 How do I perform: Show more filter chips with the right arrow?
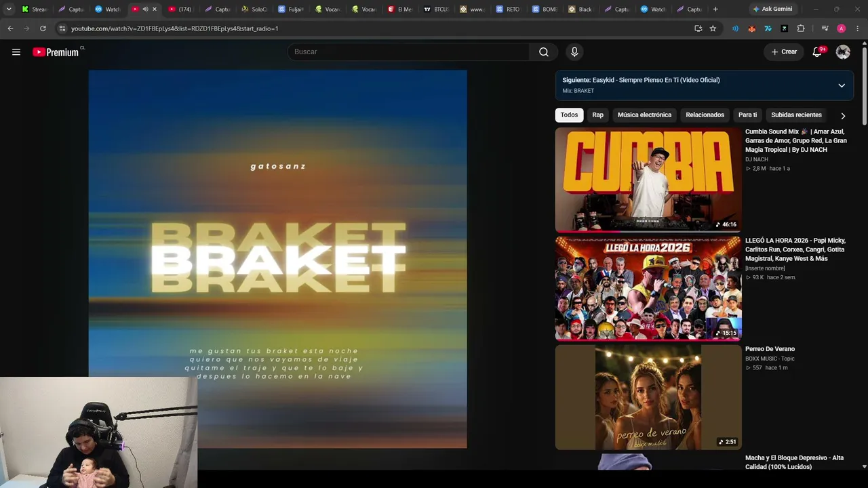pyautogui.click(x=843, y=115)
